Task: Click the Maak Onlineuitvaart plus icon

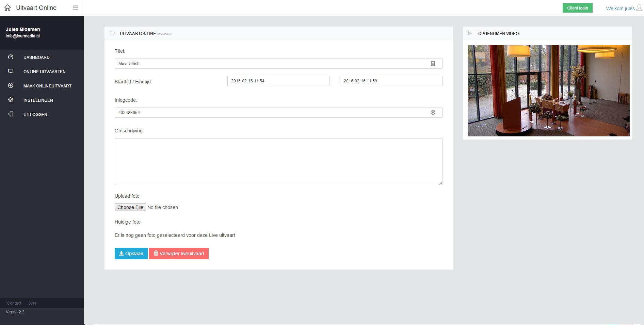Action: pos(11,86)
